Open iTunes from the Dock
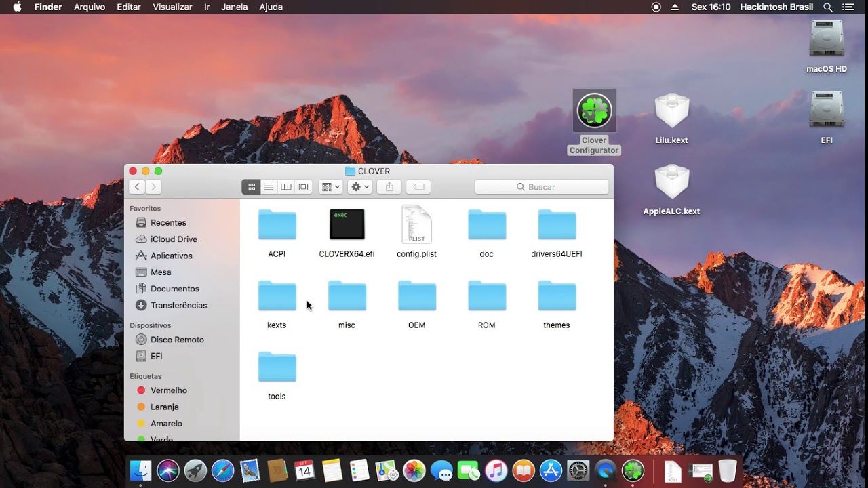Image resolution: width=868 pixels, height=488 pixels. pos(496,470)
